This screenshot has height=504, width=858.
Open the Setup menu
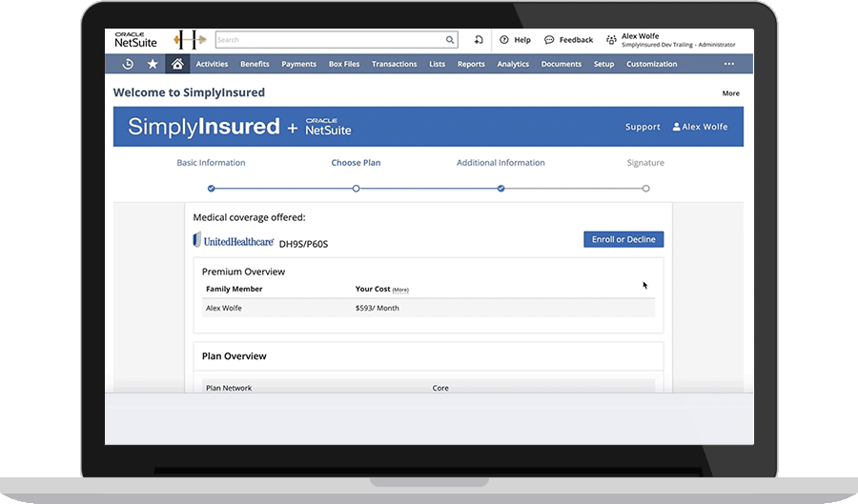coord(603,64)
